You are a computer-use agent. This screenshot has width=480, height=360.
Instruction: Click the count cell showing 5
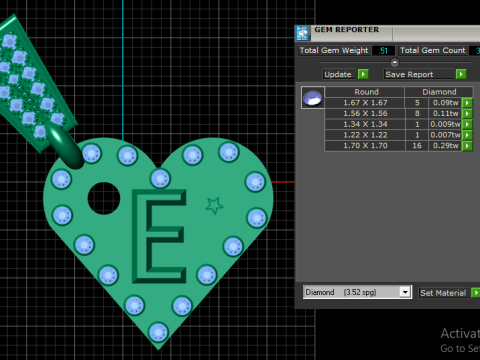coord(417,103)
